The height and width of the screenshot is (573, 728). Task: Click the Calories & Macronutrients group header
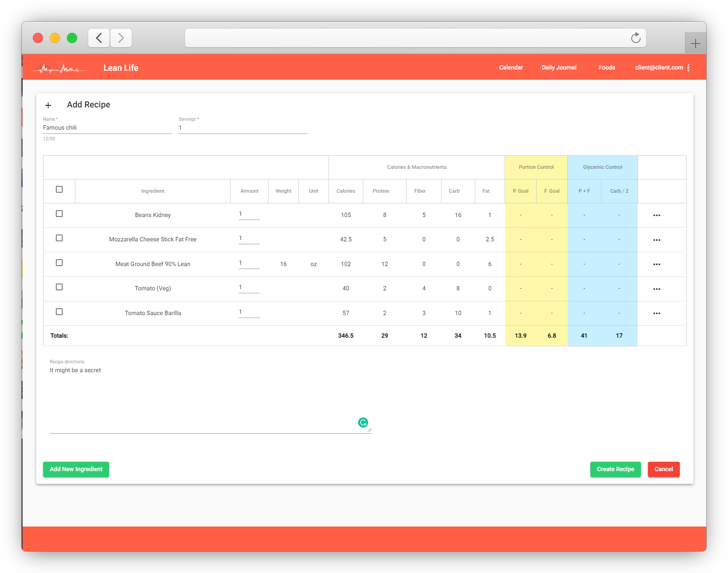point(416,167)
